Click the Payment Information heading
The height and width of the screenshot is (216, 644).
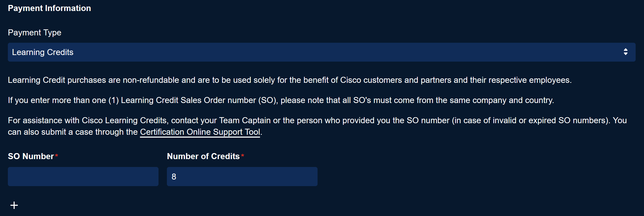click(x=49, y=8)
